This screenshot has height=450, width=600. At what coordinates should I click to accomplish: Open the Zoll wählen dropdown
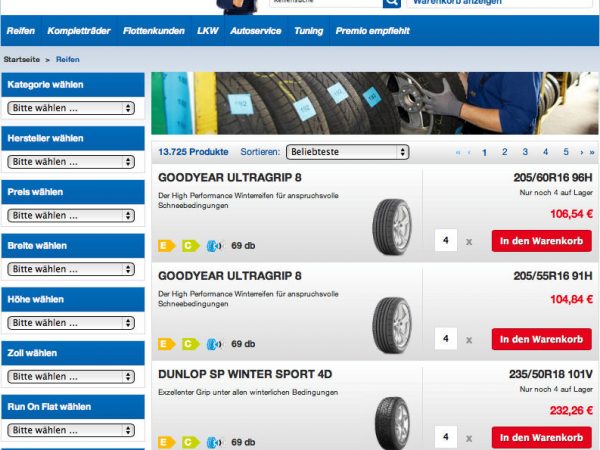tap(71, 377)
